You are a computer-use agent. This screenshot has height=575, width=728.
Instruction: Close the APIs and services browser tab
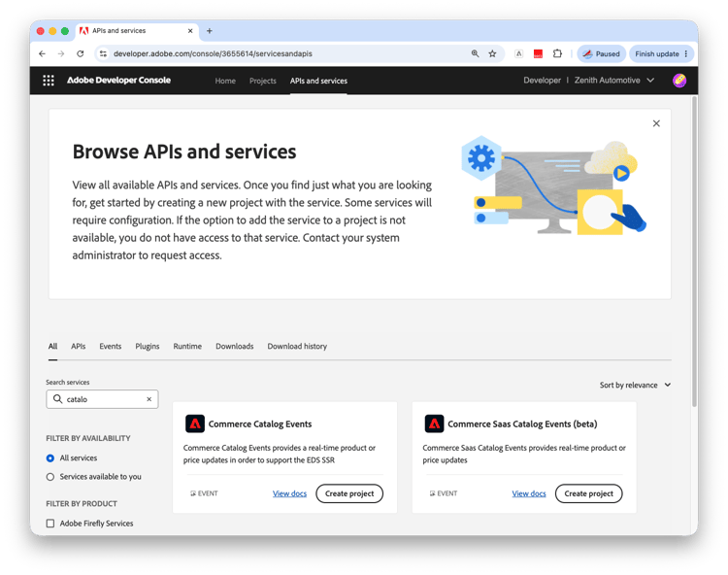click(190, 31)
